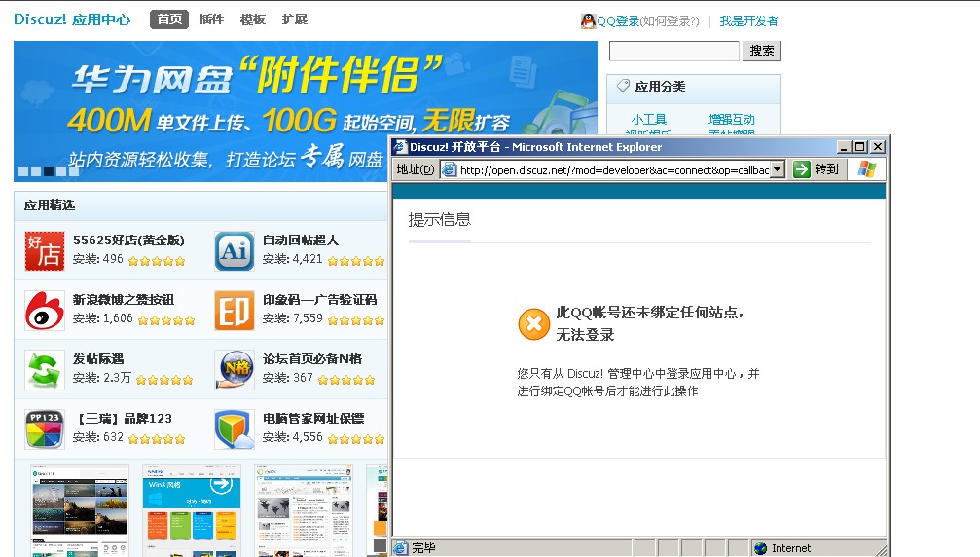
Task: Click the 完毕 status bar text
Action: 423,548
